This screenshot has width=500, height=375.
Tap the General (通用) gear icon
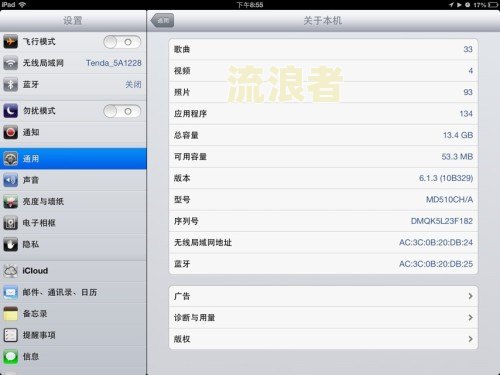click(10, 159)
